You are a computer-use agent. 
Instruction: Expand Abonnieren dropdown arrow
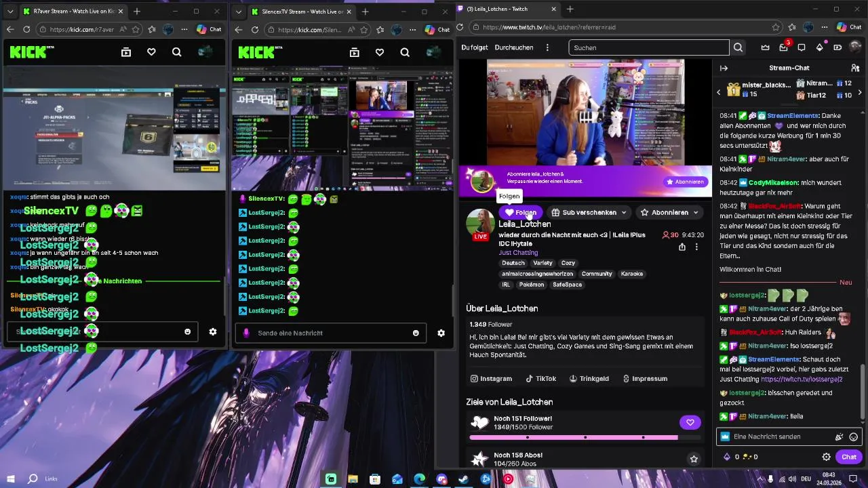(x=695, y=213)
